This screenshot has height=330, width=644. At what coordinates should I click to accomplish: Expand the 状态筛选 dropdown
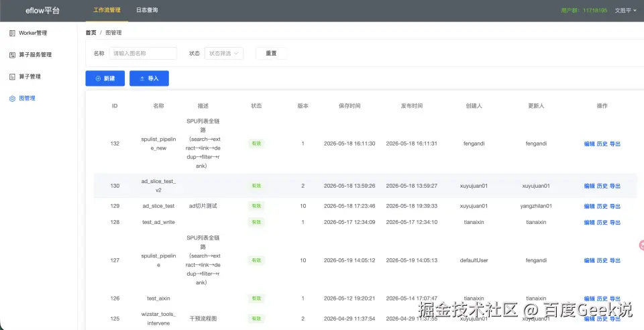tap(224, 54)
